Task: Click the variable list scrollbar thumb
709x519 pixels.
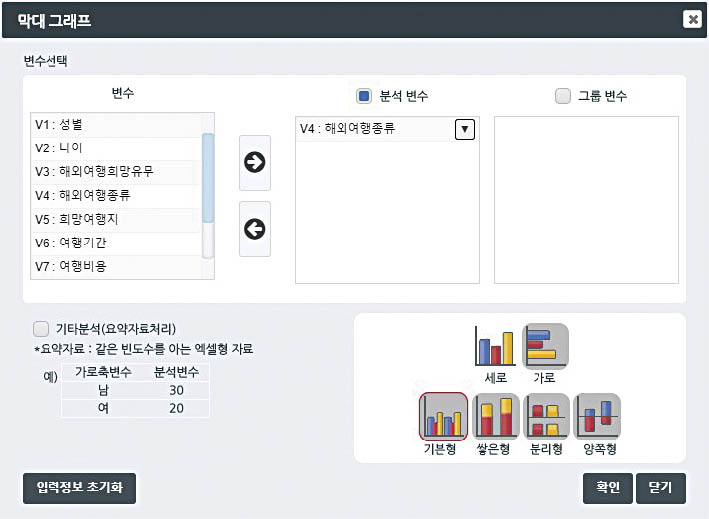Action: pos(208,178)
